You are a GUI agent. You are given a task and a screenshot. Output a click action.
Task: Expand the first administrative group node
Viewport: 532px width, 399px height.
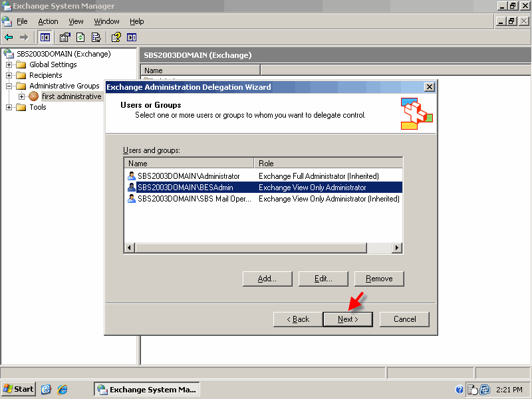[22, 96]
